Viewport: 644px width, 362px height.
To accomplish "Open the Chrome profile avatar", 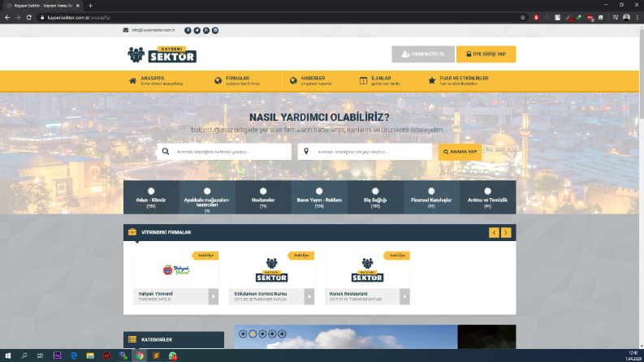I will (x=626, y=18).
